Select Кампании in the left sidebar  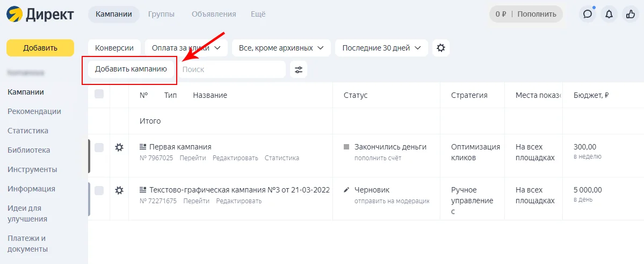tap(26, 92)
